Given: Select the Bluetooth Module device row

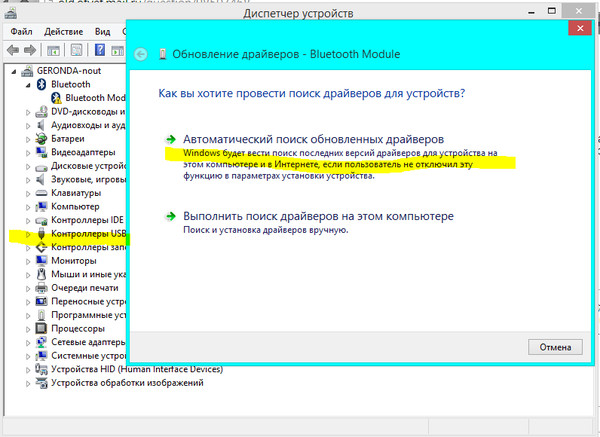Looking at the screenshot, I should click(88, 98).
